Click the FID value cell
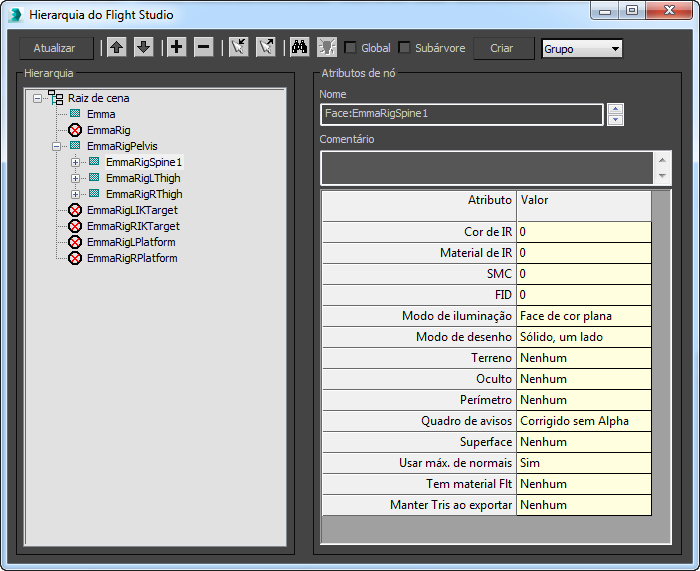The image size is (700, 571). tap(584, 295)
